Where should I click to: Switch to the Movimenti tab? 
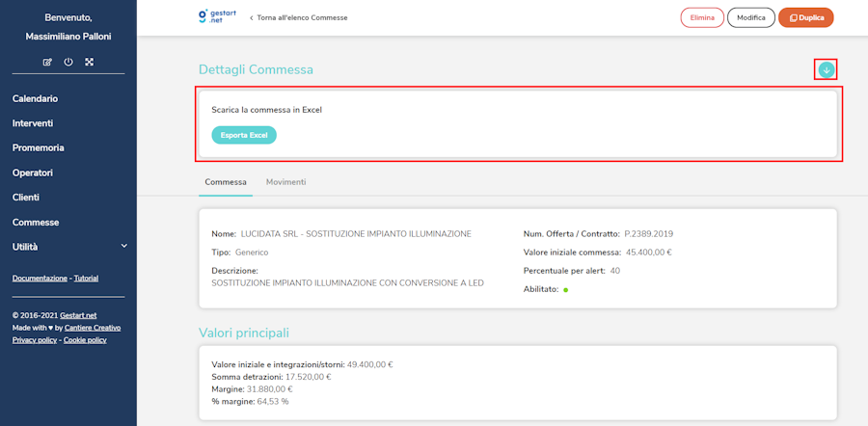[285, 182]
